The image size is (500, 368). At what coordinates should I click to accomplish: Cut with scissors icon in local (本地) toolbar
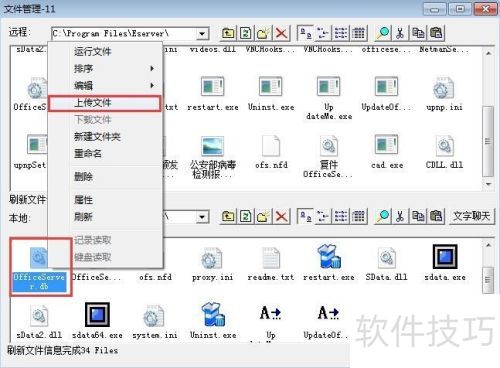(x=400, y=216)
